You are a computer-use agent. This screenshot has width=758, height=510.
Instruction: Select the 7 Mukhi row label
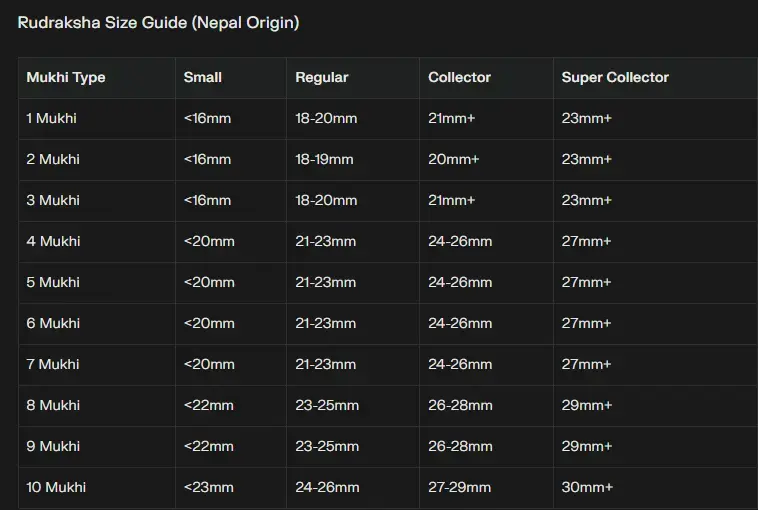coord(53,364)
